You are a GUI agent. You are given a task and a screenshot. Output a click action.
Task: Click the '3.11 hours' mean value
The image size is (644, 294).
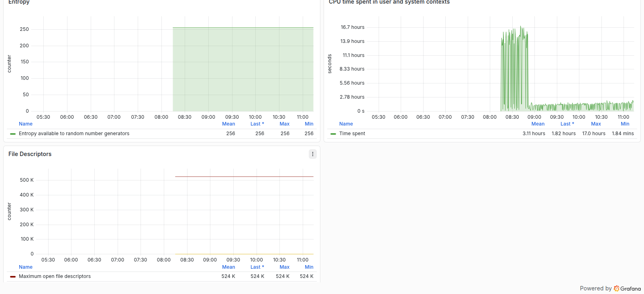point(534,134)
